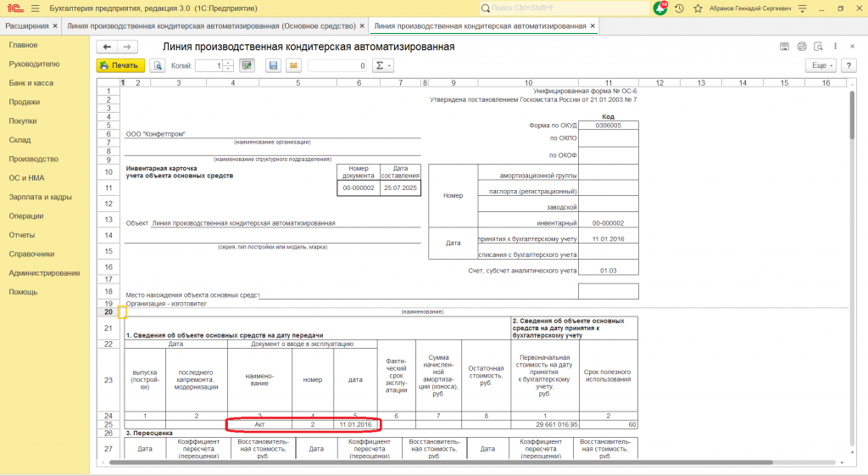868x476 pixels.
Task: Go back with the left arrow
Action: point(107,48)
